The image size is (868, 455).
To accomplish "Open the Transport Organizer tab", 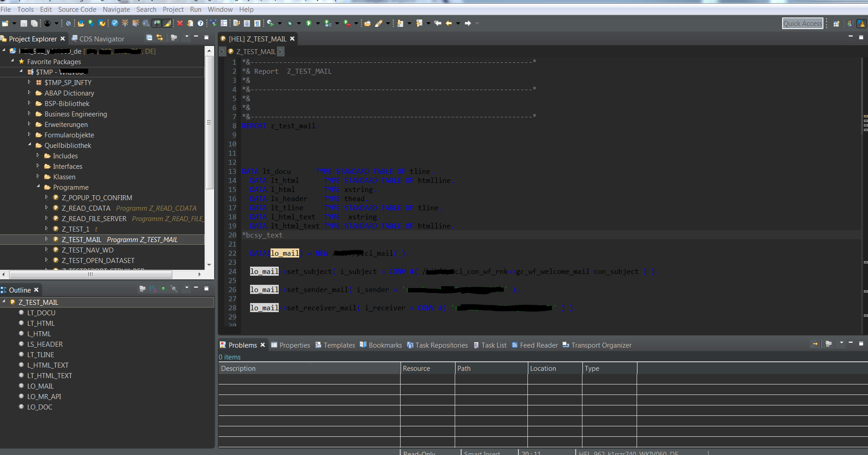I will (x=601, y=345).
